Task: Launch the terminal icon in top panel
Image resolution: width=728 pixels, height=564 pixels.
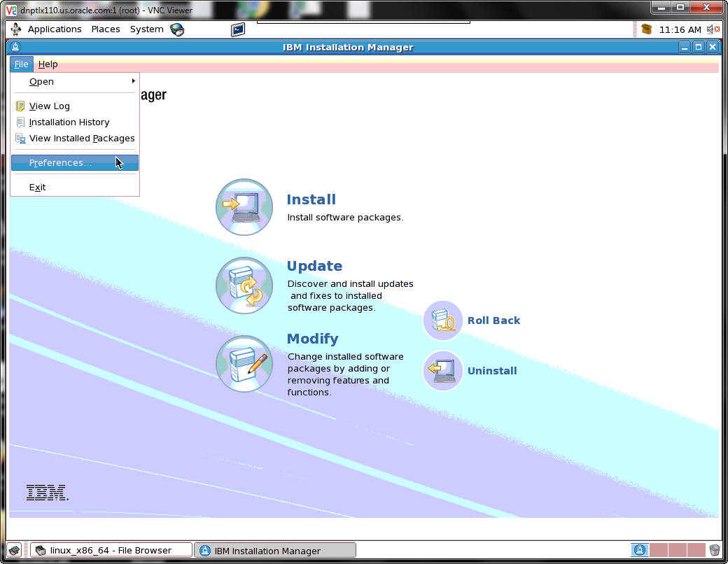Action: pyautogui.click(x=238, y=29)
